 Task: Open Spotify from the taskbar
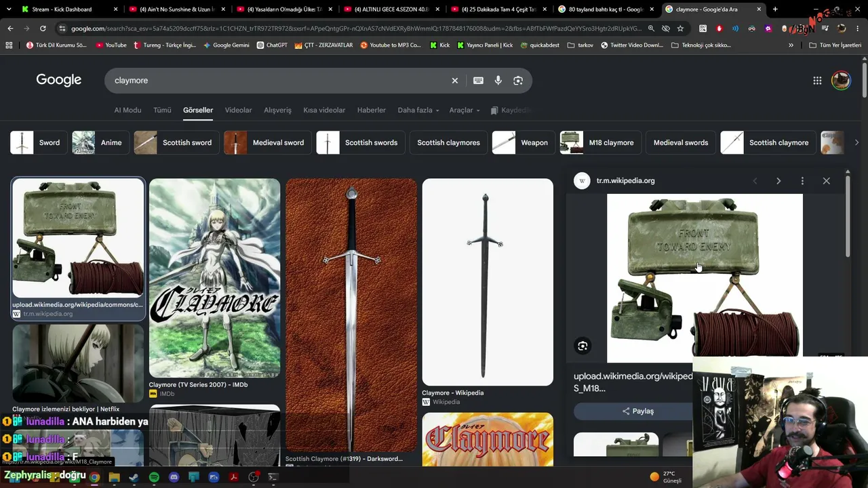[x=154, y=477]
